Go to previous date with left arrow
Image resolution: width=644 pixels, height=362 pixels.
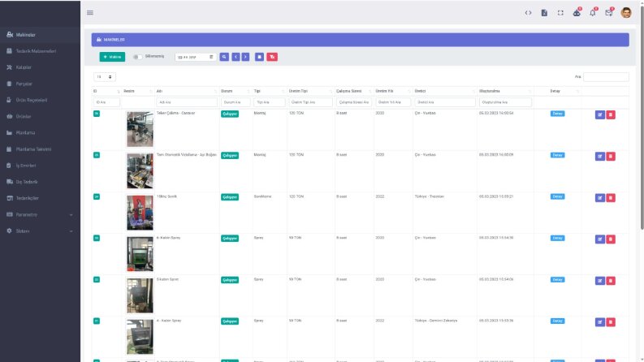pos(236,57)
